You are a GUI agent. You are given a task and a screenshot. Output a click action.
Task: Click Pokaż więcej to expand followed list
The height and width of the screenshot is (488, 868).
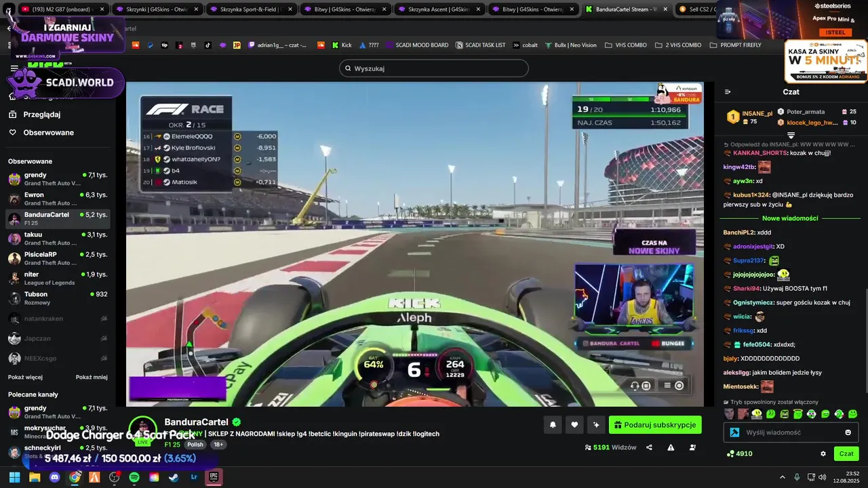(25, 378)
